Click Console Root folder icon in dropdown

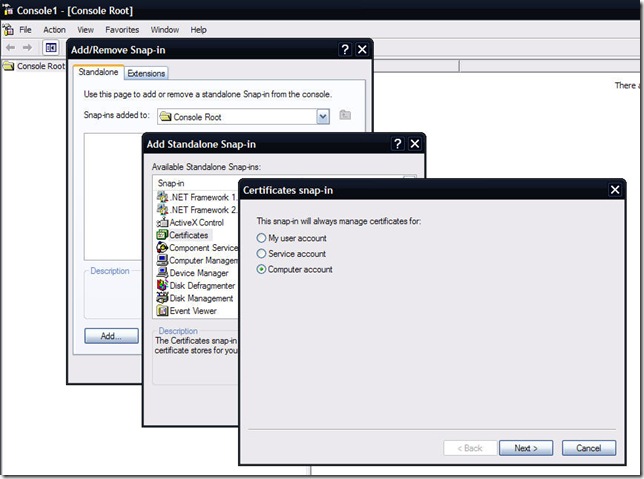[166, 117]
